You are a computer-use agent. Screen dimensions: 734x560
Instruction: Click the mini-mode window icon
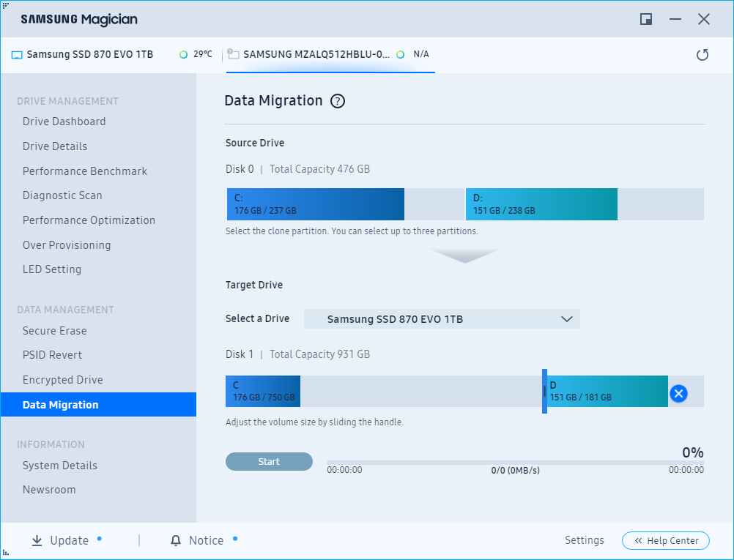click(646, 19)
